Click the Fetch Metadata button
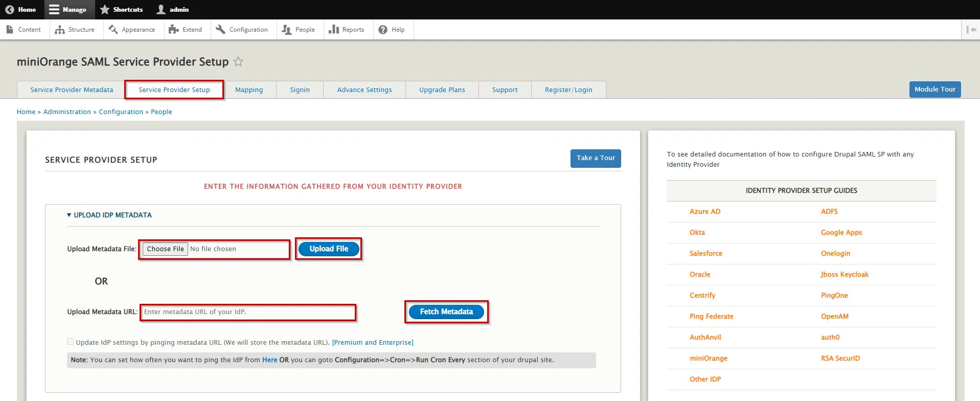 (446, 311)
